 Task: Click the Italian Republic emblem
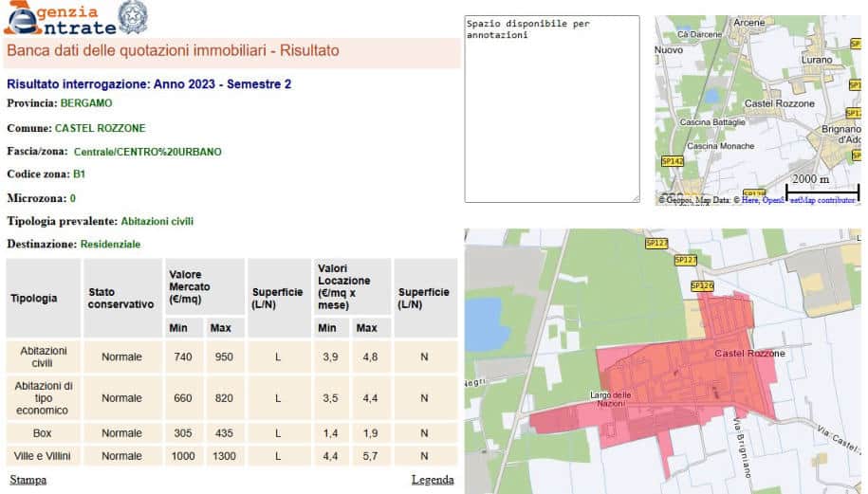pyautogui.click(x=132, y=18)
